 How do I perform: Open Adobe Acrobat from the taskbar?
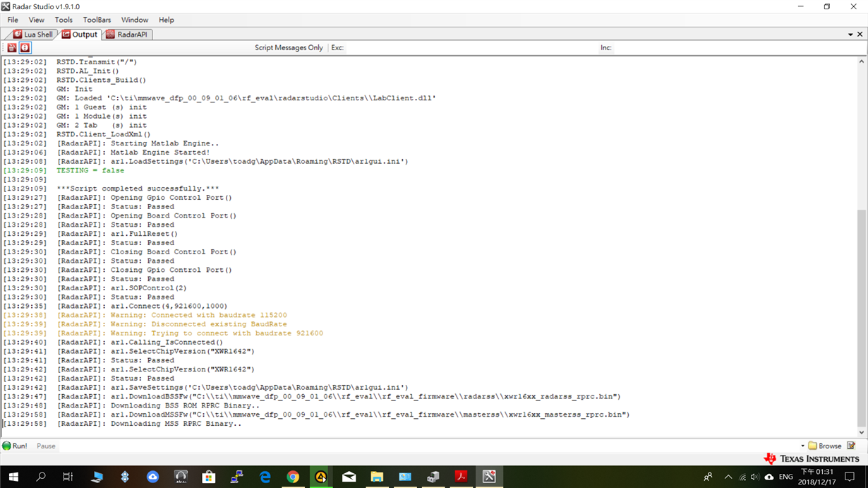pyautogui.click(x=461, y=477)
